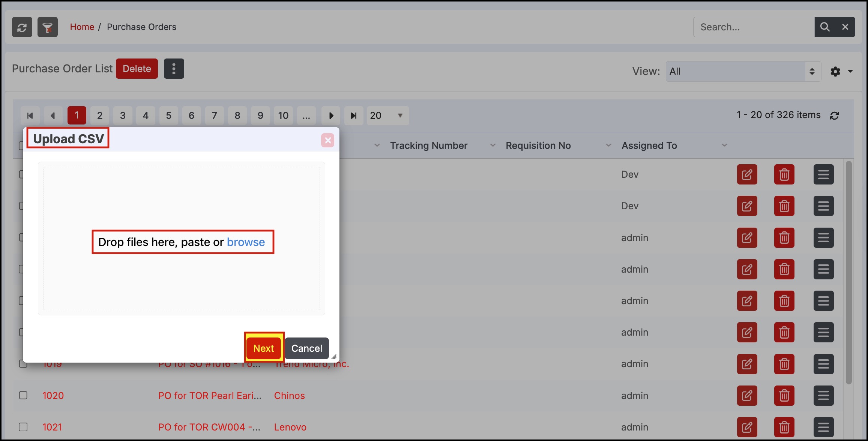The height and width of the screenshot is (441, 868).
Task: Click in the Search input field
Action: (753, 27)
